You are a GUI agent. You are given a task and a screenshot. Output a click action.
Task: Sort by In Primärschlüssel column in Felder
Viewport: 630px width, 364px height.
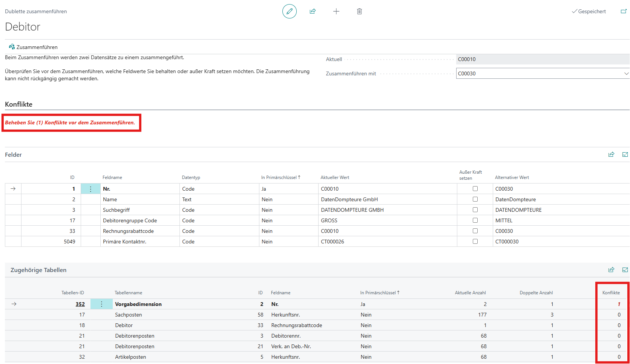[x=281, y=177]
